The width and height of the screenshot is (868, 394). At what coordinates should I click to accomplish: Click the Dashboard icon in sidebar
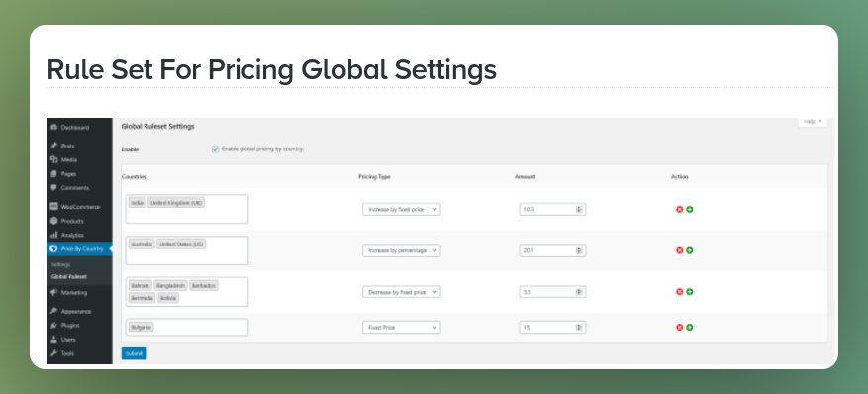(x=53, y=128)
